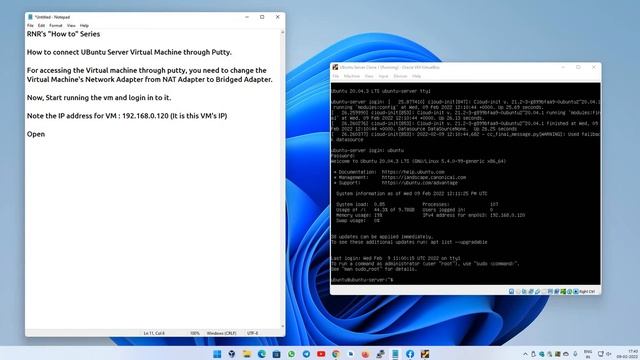
Task: Open Notepad's File menu
Action: pyautogui.click(x=30, y=26)
